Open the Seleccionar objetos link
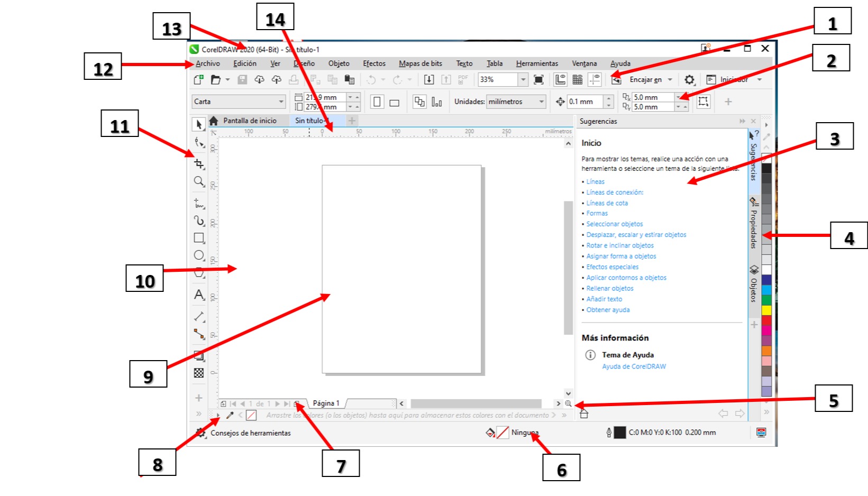This screenshot has height=496, width=868. point(615,224)
